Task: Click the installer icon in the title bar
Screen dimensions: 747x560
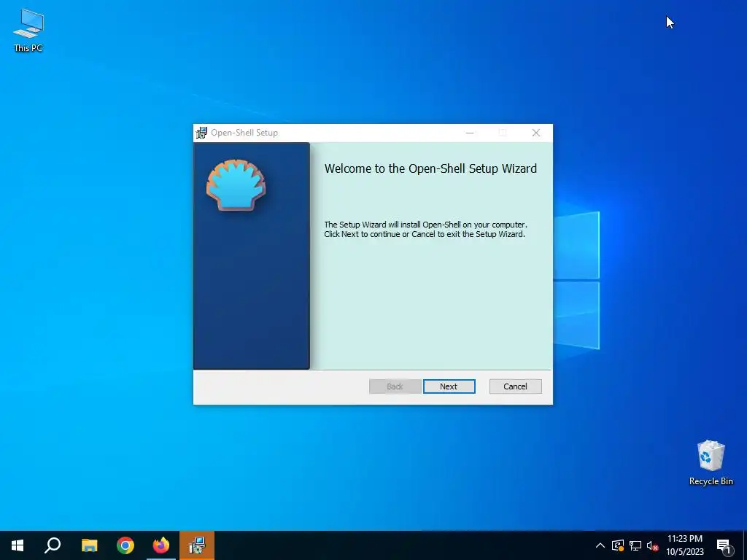Action: pyautogui.click(x=201, y=133)
